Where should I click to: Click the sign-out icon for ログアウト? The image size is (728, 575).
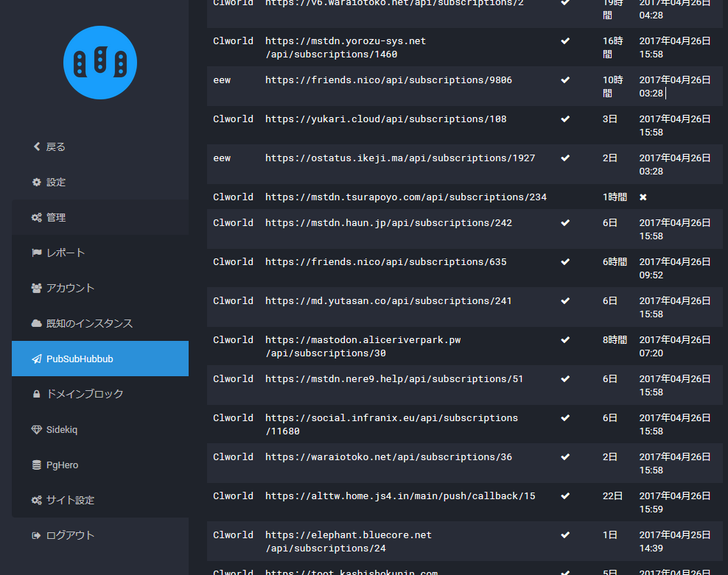tap(36, 535)
